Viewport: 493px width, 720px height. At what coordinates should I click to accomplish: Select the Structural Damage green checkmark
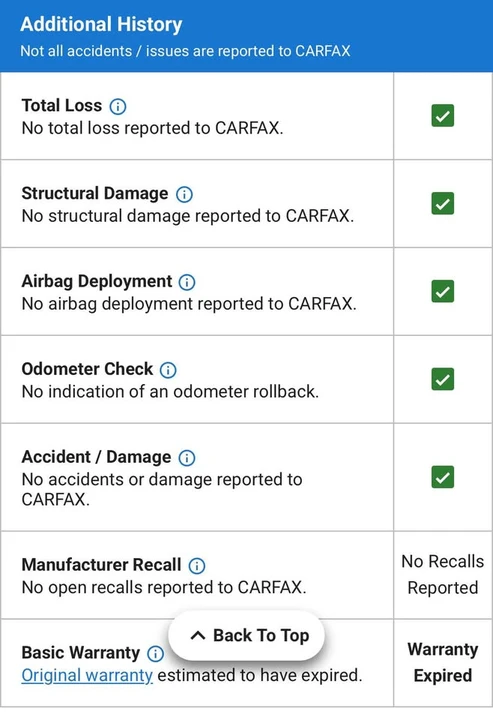tap(443, 203)
